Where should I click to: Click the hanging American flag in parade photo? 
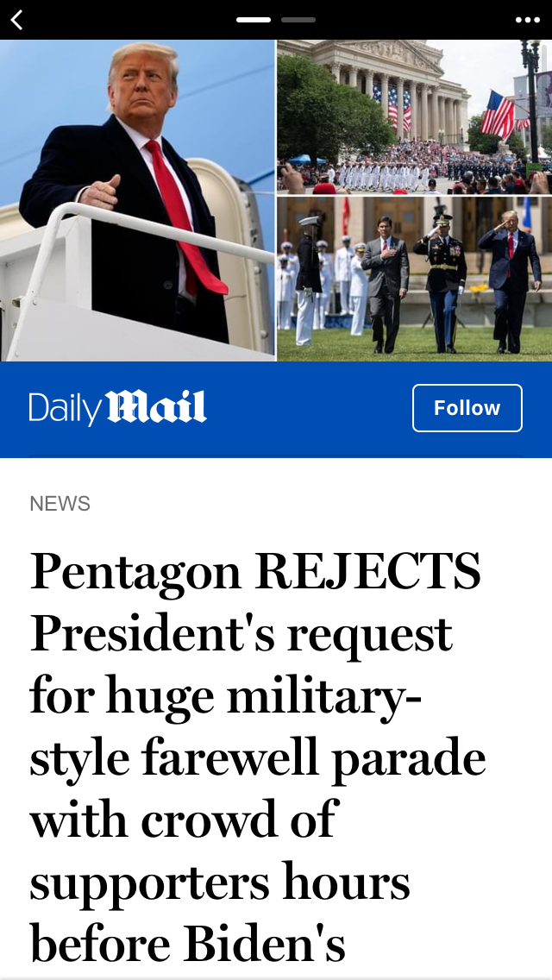pos(499,115)
